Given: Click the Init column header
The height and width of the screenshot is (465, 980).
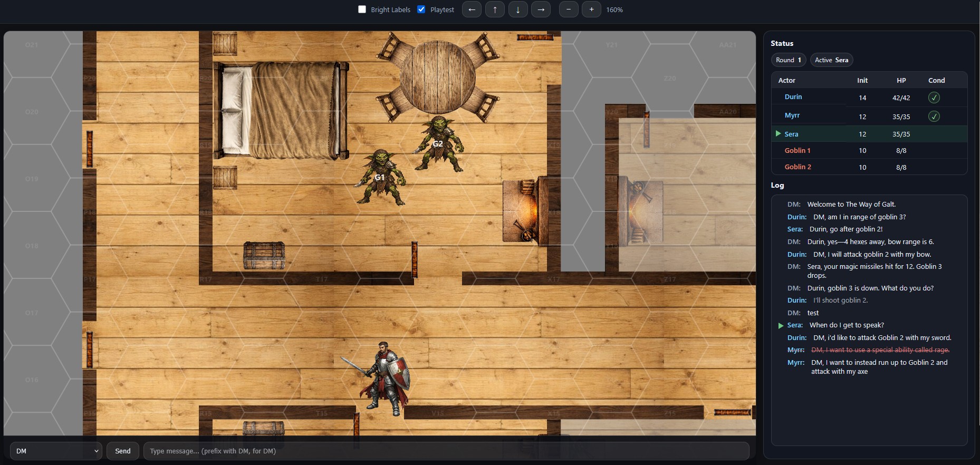Looking at the screenshot, I should click(x=862, y=81).
